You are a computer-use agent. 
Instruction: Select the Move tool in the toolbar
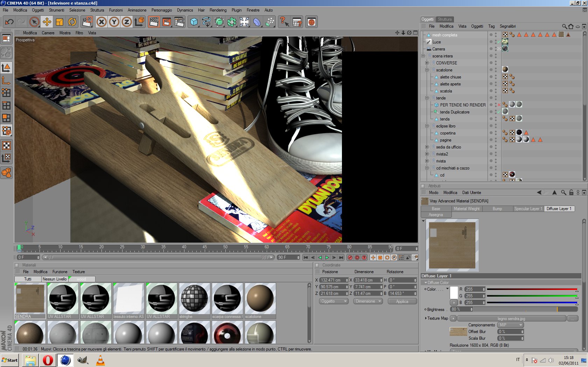[x=47, y=22]
